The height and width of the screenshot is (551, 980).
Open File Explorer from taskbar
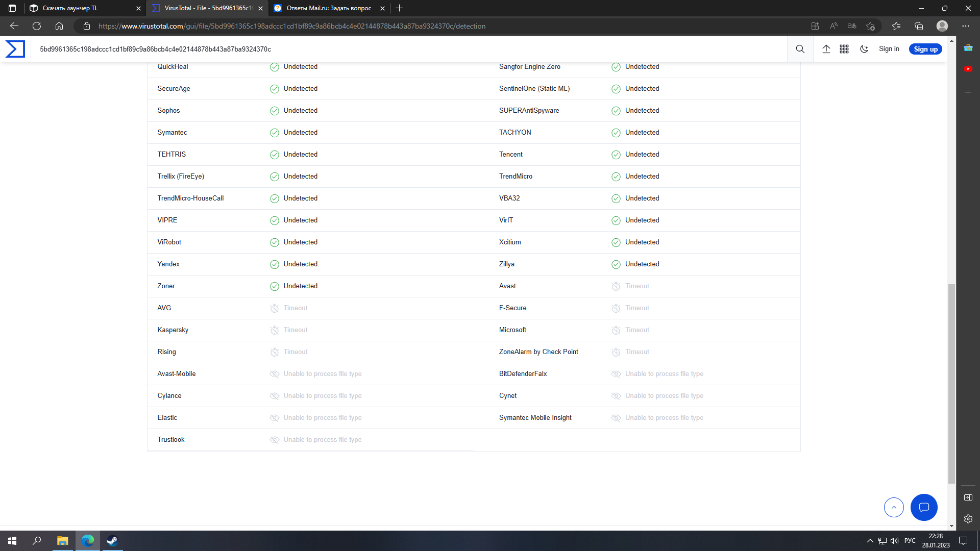62,541
